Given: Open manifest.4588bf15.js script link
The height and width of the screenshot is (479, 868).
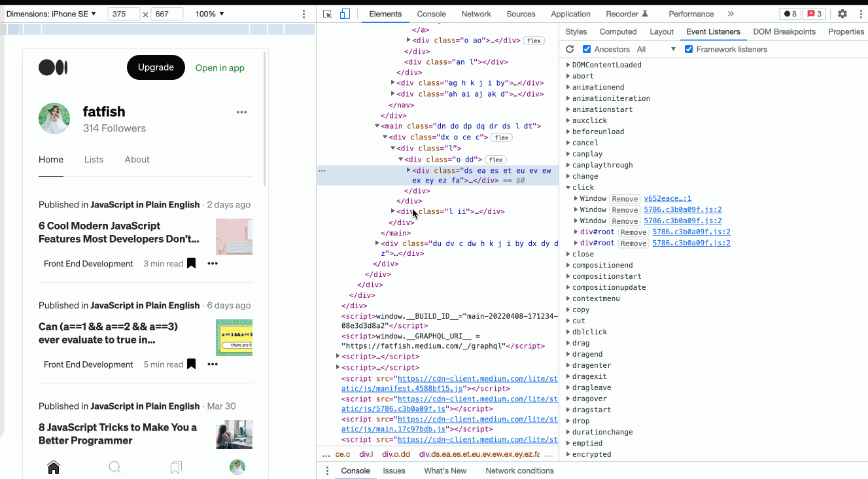Looking at the screenshot, I should pos(402,389).
